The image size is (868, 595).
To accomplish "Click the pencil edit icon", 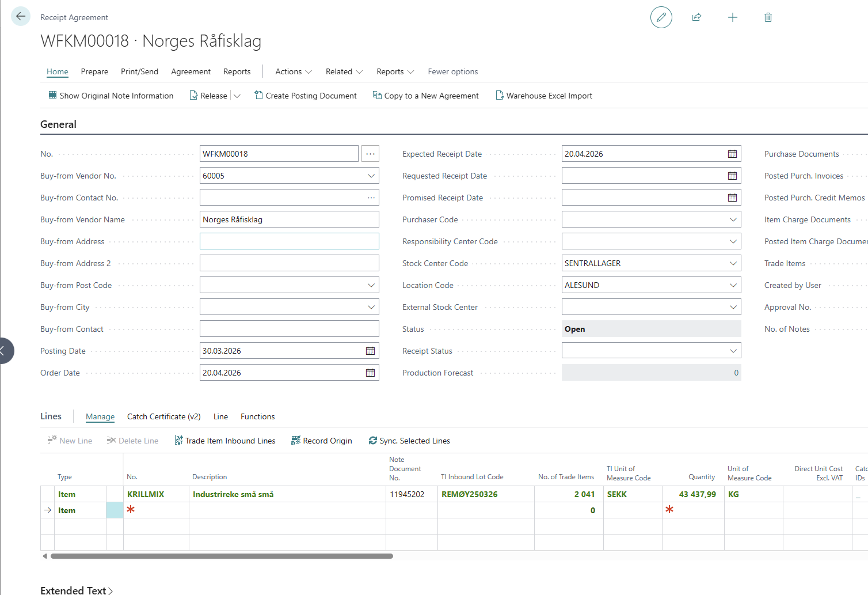I will coord(661,17).
